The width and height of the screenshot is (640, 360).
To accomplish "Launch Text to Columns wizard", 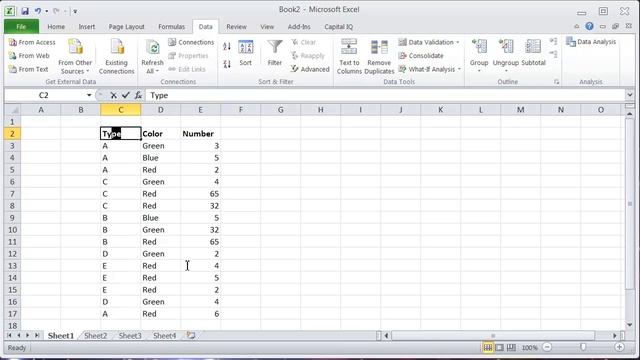I will [x=349, y=57].
